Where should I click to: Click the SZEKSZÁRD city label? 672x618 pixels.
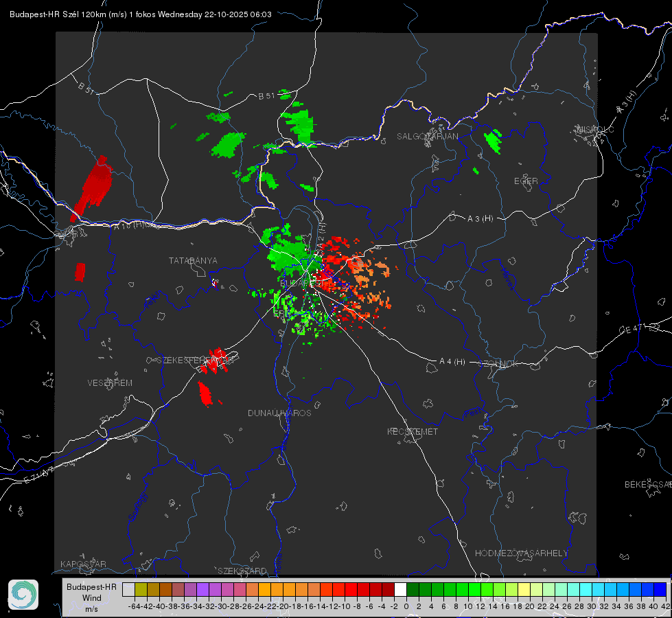pyautogui.click(x=242, y=571)
